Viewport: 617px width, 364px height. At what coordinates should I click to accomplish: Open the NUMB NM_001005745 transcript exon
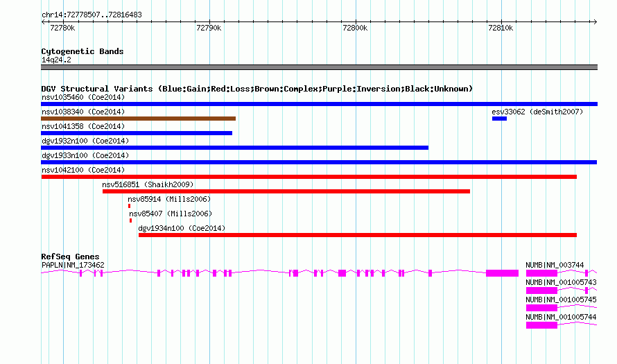tap(541, 308)
